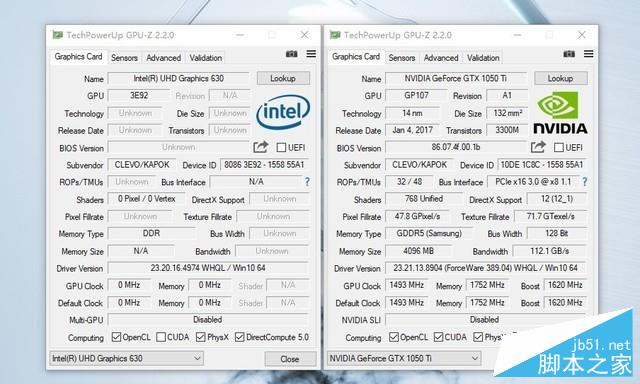Click the Name field showing NVIDIA GeForce GTX 1050 Ti
The image size is (640, 384).
(x=456, y=78)
